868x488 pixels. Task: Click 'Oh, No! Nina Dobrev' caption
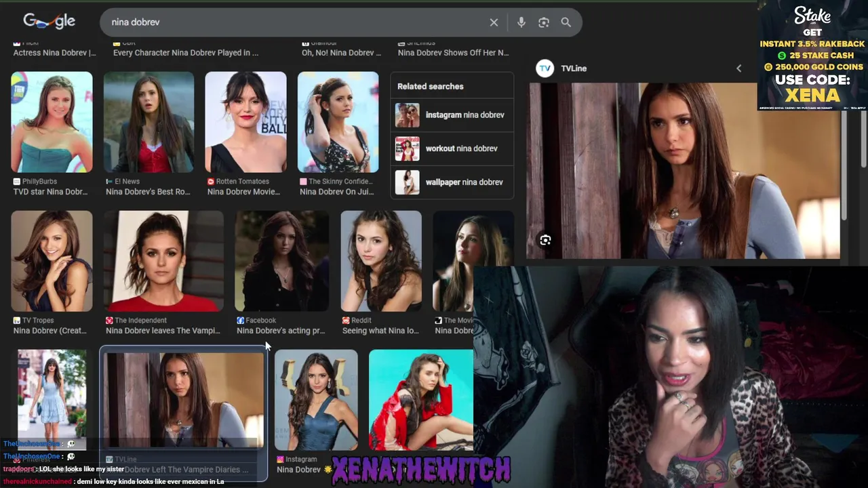pyautogui.click(x=341, y=53)
